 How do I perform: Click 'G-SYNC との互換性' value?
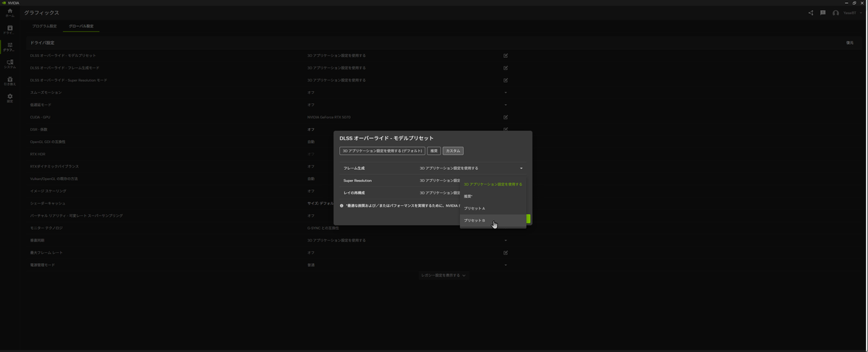pyautogui.click(x=322, y=228)
